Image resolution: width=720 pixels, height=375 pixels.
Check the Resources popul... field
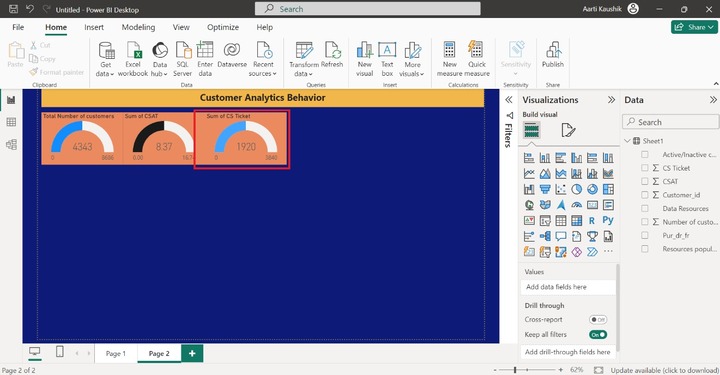click(x=645, y=249)
